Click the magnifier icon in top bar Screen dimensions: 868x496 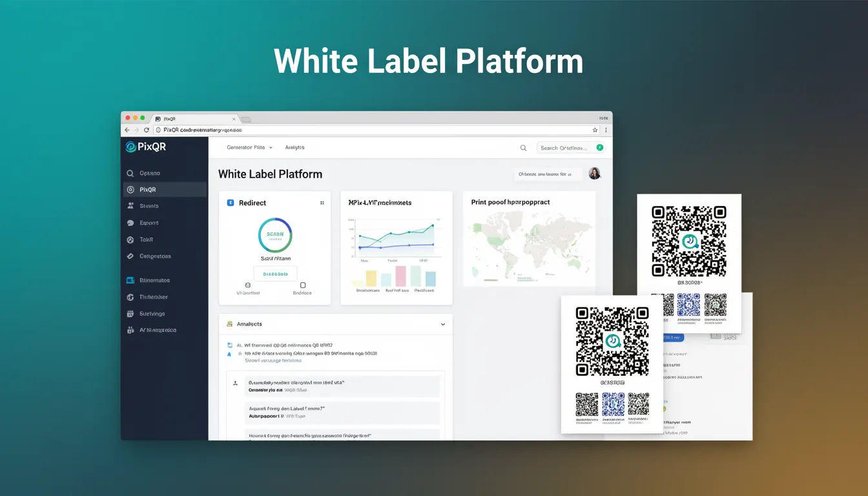pos(523,148)
